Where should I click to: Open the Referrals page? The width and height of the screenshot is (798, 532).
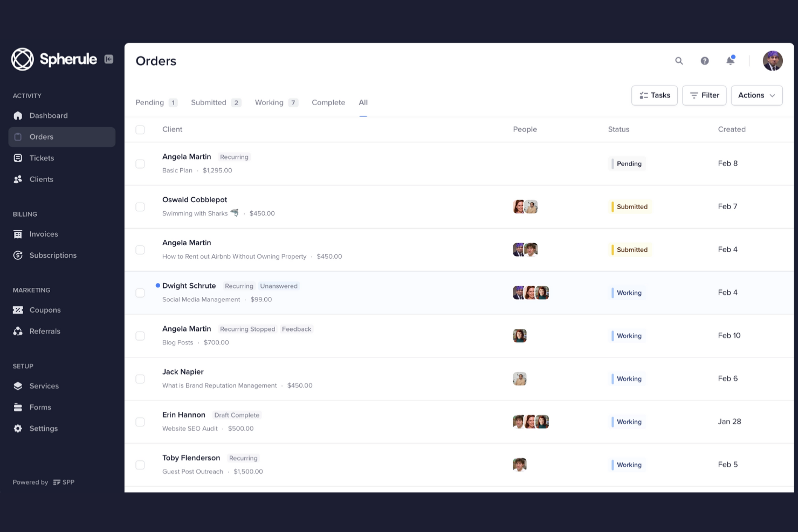[x=45, y=331]
